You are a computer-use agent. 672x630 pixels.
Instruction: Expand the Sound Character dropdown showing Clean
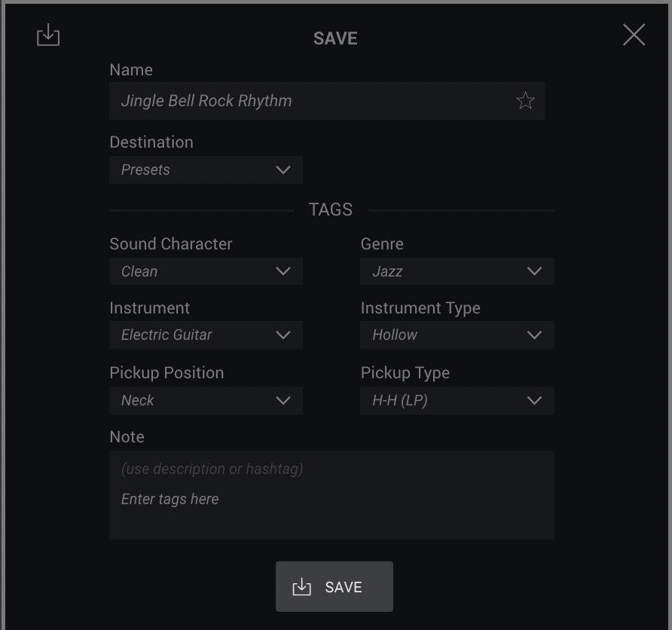(x=206, y=271)
